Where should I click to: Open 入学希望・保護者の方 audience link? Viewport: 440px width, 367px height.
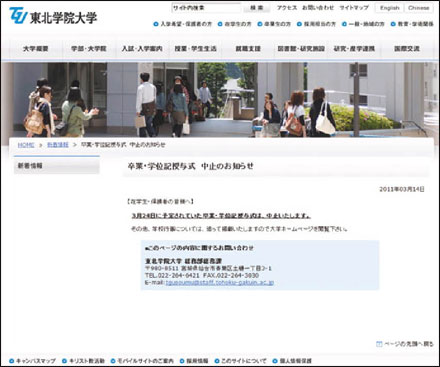pyautogui.click(x=186, y=24)
